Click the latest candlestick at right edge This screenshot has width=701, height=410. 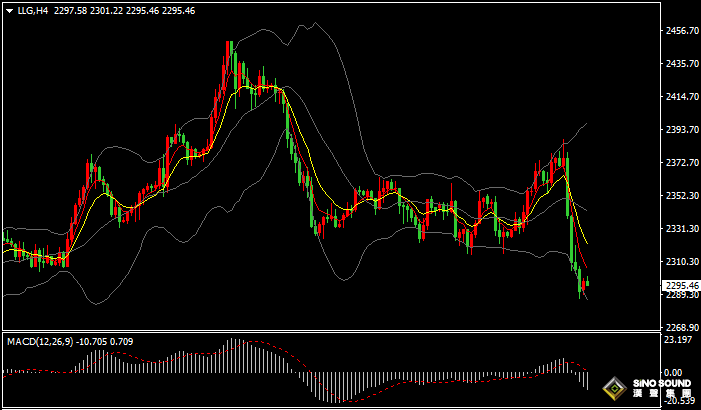(x=587, y=285)
